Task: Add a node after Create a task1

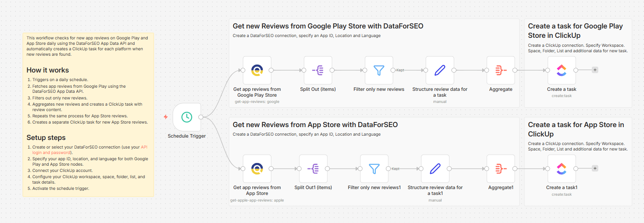Action: click(595, 168)
